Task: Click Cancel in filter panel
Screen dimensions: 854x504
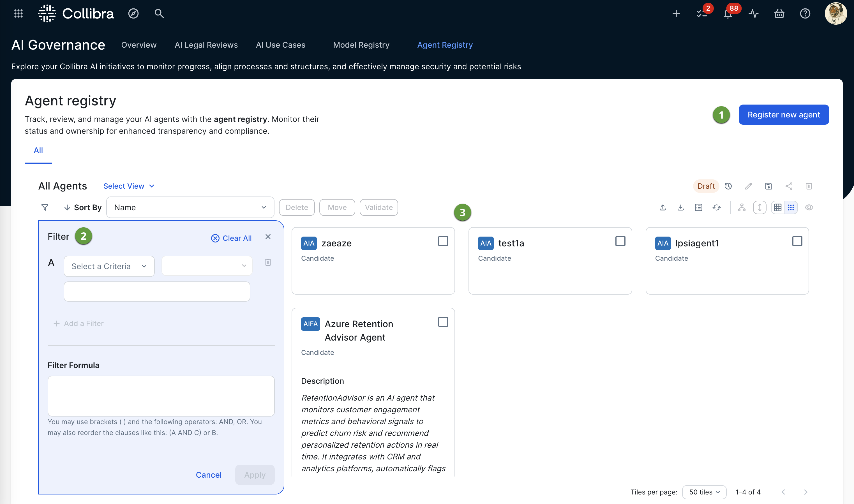Action: [x=209, y=475]
